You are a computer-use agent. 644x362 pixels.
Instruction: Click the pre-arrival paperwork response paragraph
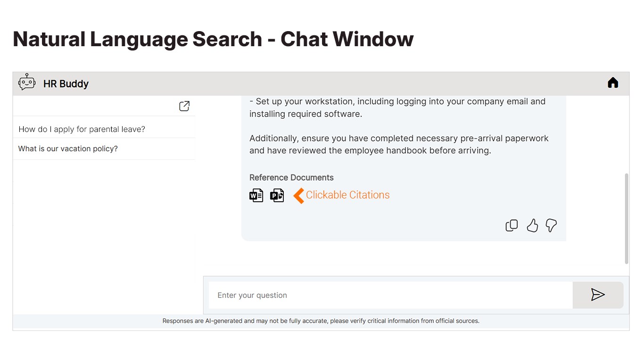[x=399, y=145]
